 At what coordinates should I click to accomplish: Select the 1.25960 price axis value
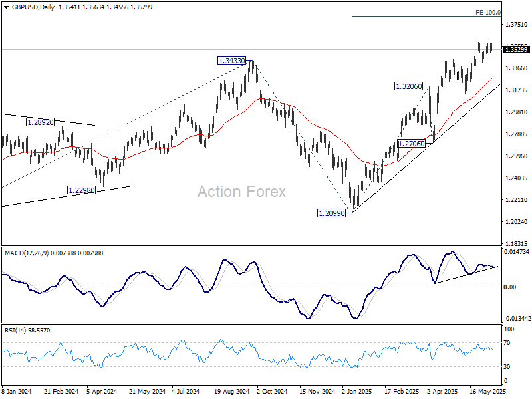click(517, 156)
